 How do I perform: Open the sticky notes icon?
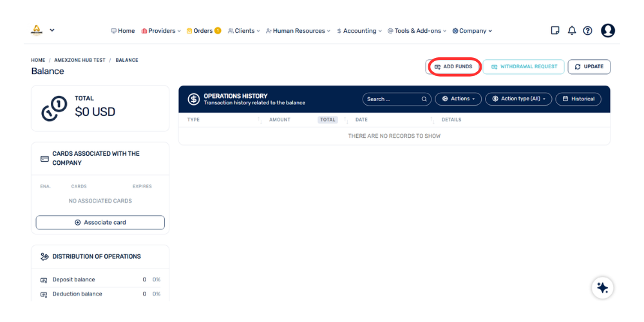[x=555, y=30]
